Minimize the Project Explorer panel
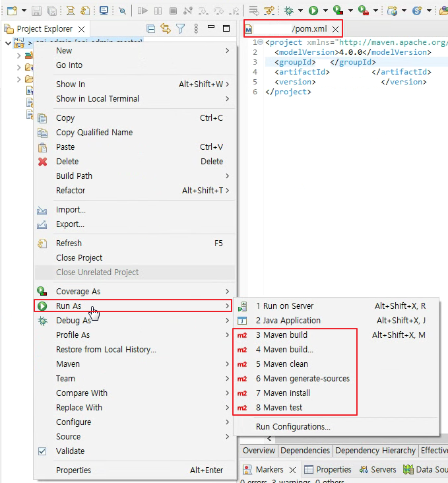Image resolution: width=448 pixels, height=483 pixels. pos(211,27)
